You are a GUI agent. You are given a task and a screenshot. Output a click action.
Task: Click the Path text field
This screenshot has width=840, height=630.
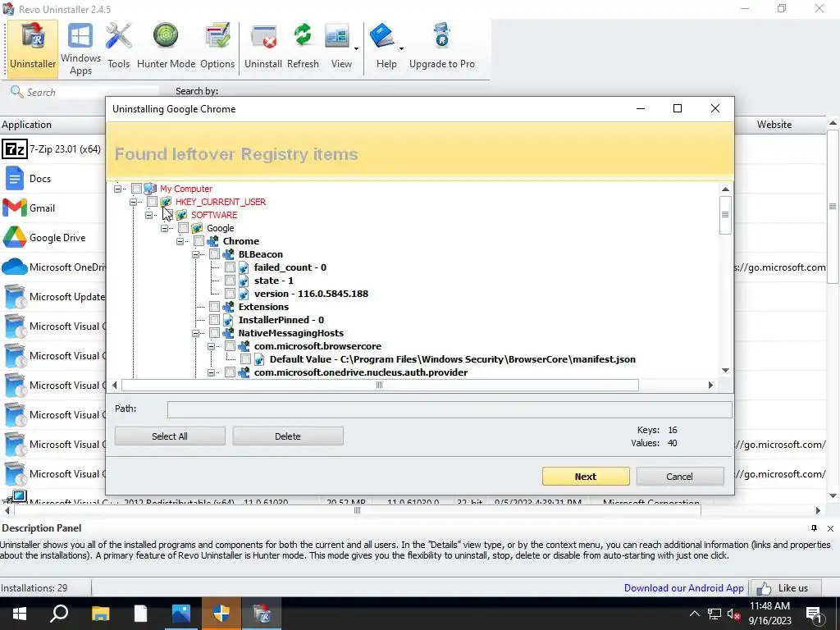pyautogui.click(x=450, y=409)
